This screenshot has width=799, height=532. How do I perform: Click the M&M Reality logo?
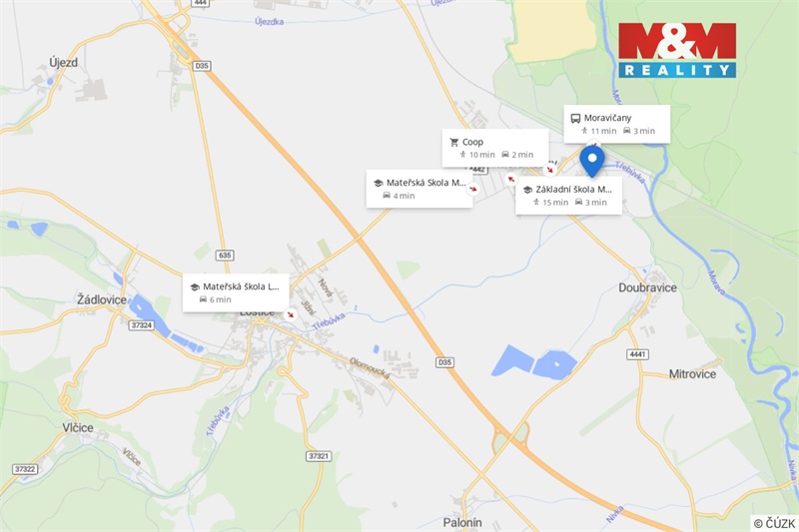point(677,50)
